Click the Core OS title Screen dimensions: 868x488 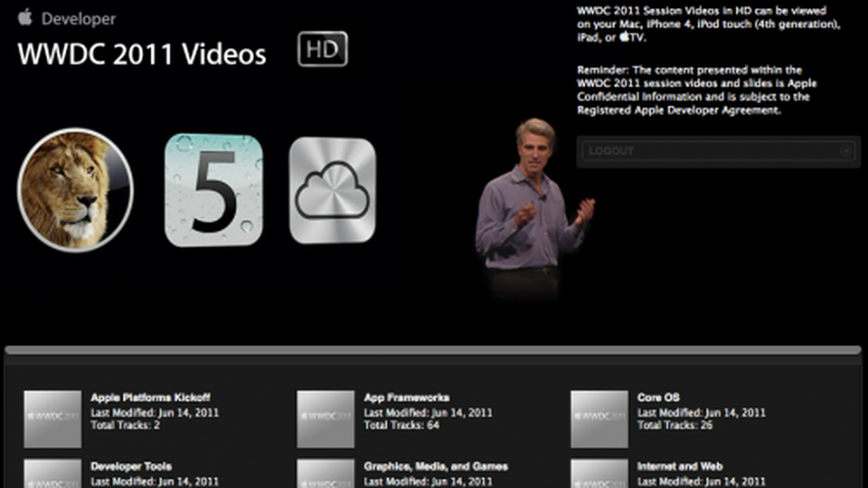coord(658,397)
